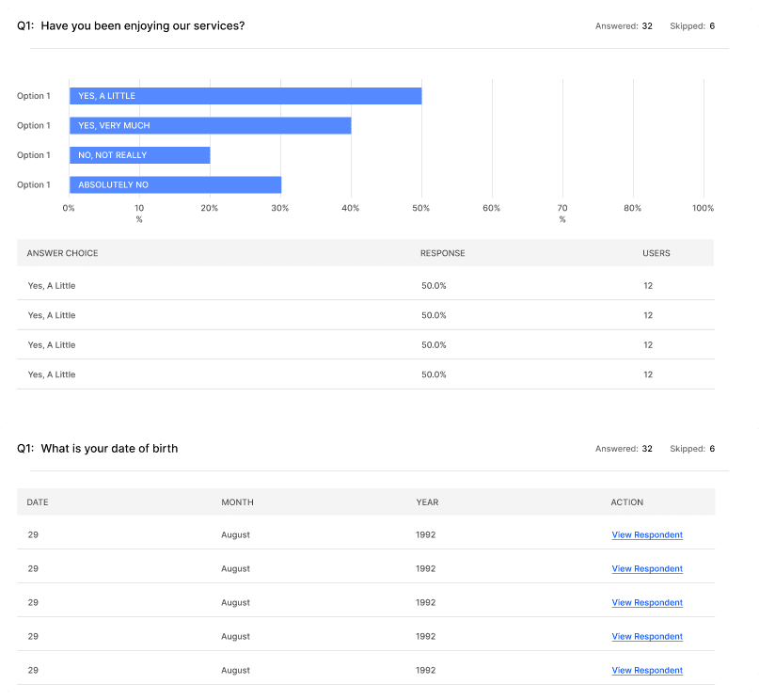Click the DATE column header
This screenshot has height=700, width=759.
coord(38,502)
